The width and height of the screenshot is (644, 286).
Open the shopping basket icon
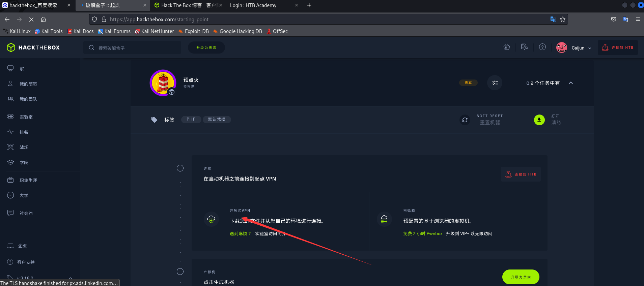(507, 47)
